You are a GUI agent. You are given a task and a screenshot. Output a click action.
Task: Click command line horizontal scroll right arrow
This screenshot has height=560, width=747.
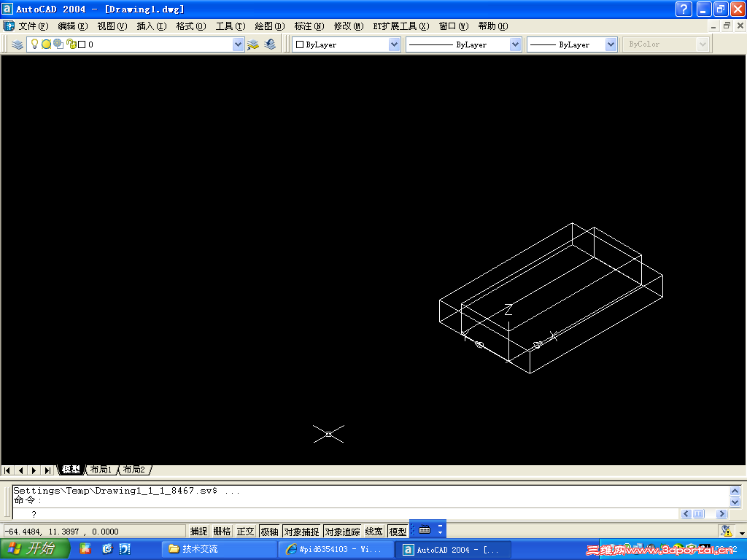pos(721,514)
